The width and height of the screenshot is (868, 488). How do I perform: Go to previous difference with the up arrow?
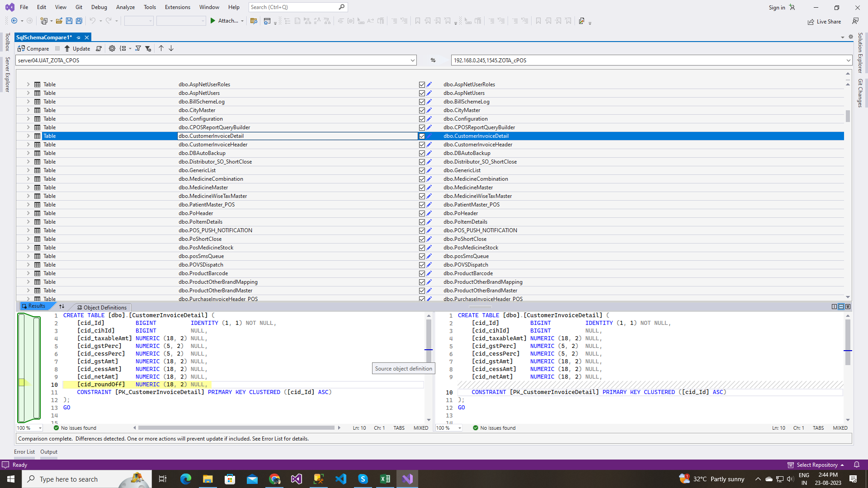(161, 48)
